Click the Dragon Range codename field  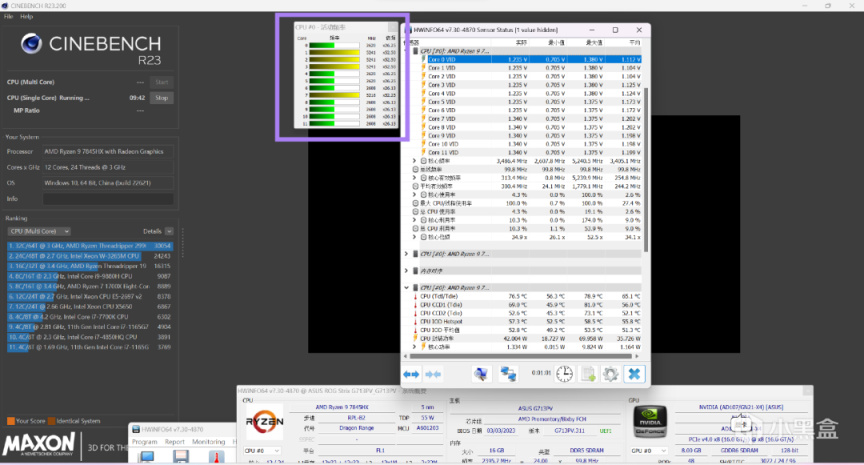(x=356, y=428)
